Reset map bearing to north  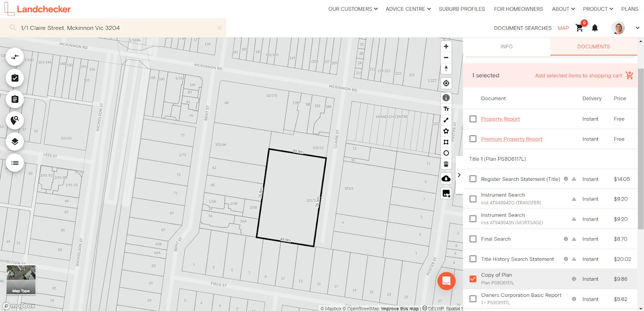coord(446,68)
